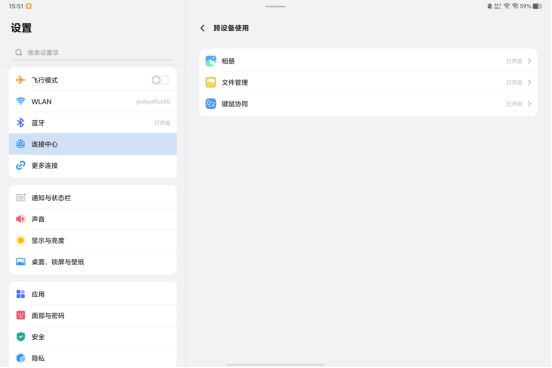552x368 pixels.
Task: Tap 已开启 status on 相册 row
Action: point(514,61)
